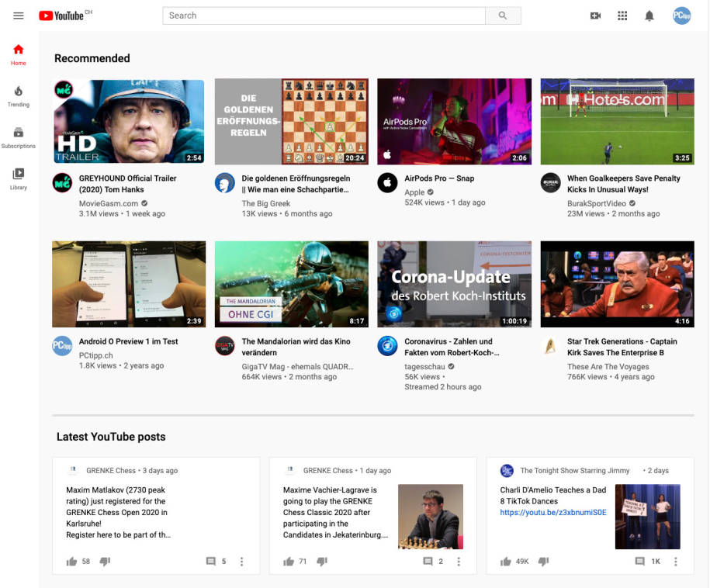Play the GREYHOUND trailer thumbnail
This screenshot has height=588, width=710.
pyautogui.click(x=129, y=121)
